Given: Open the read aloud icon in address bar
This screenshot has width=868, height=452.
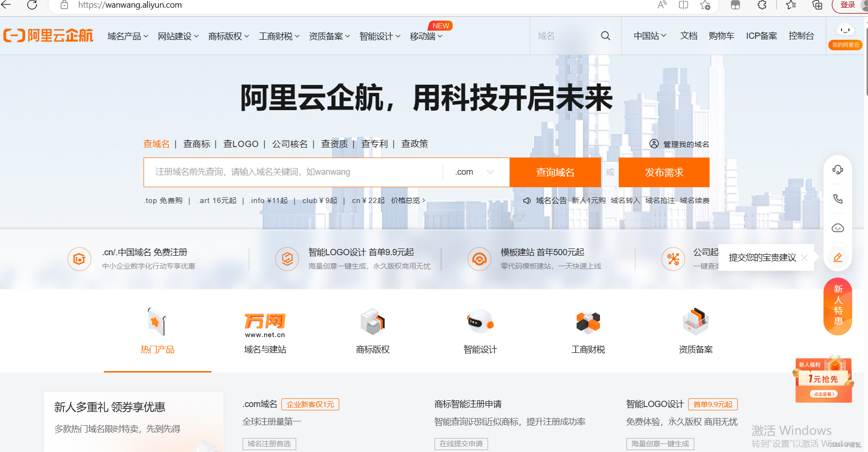Looking at the screenshot, I should (x=662, y=5).
